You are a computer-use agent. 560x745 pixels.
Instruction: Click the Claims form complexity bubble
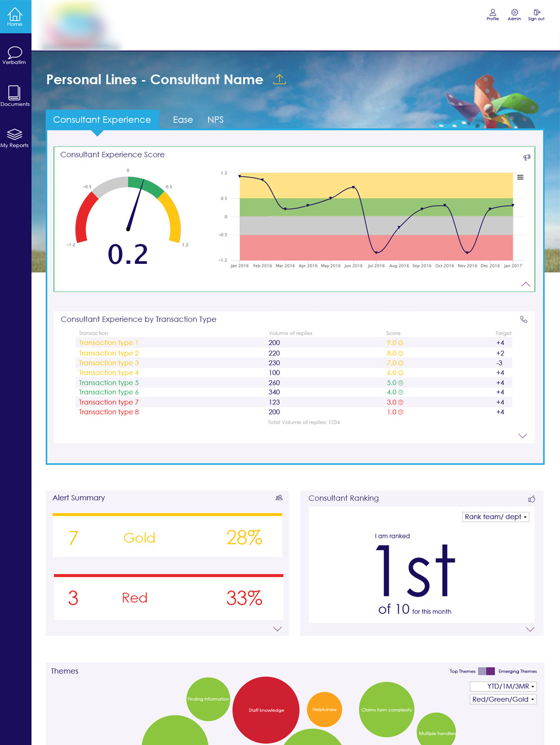pos(386,710)
